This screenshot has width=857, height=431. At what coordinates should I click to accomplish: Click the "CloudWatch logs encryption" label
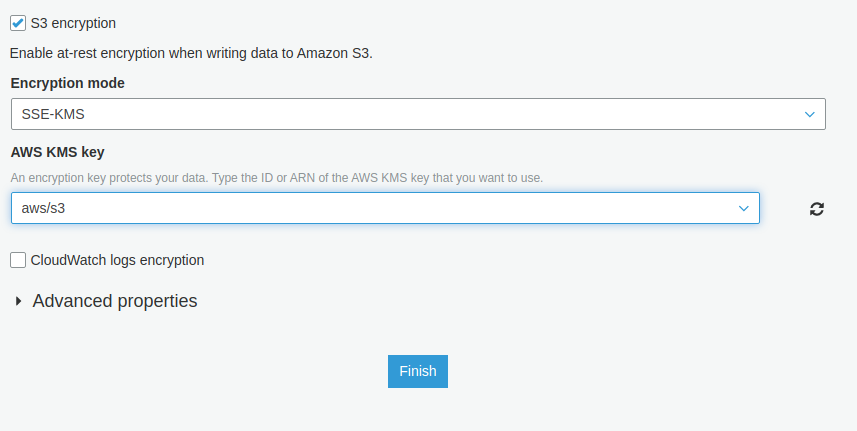(x=117, y=260)
